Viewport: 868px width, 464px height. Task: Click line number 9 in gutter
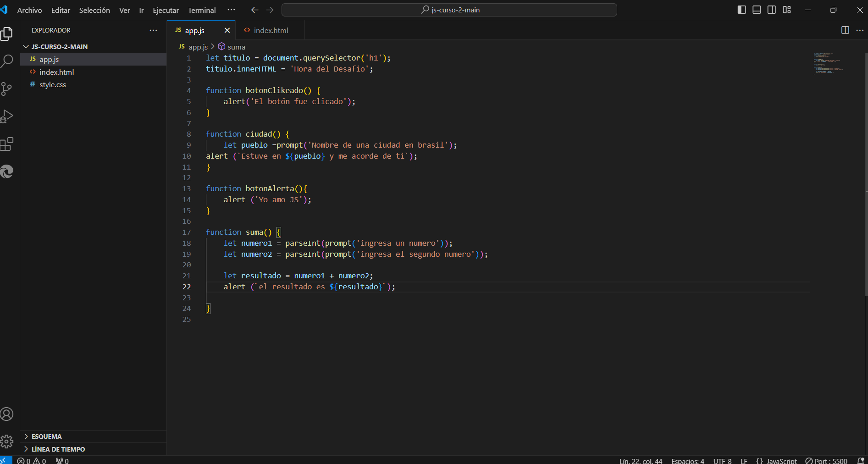click(x=188, y=145)
